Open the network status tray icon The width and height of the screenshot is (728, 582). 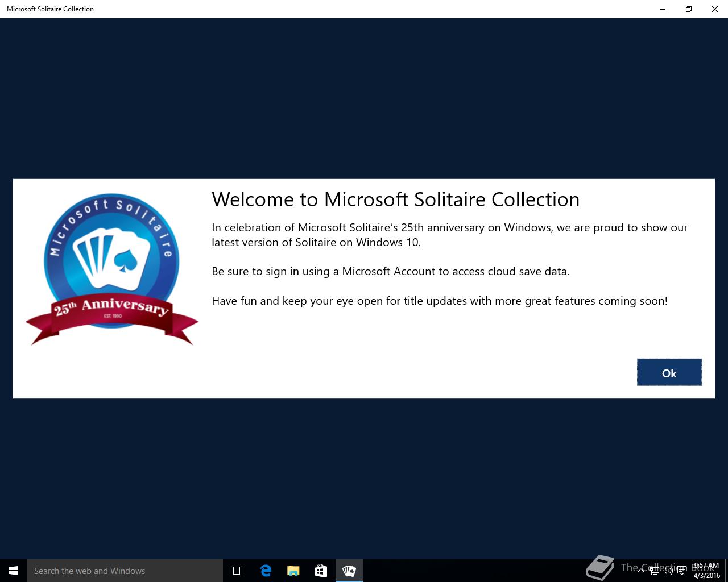(x=655, y=571)
